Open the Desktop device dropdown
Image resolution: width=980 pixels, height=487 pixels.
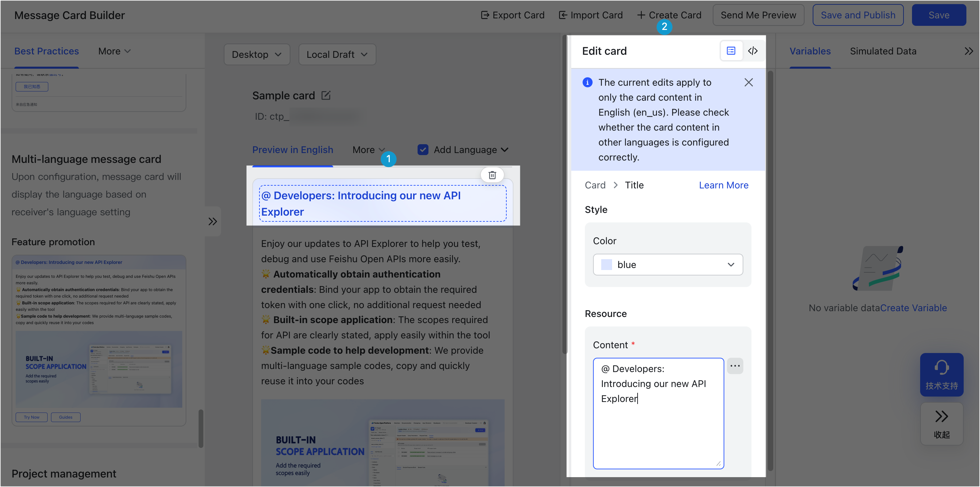(257, 54)
